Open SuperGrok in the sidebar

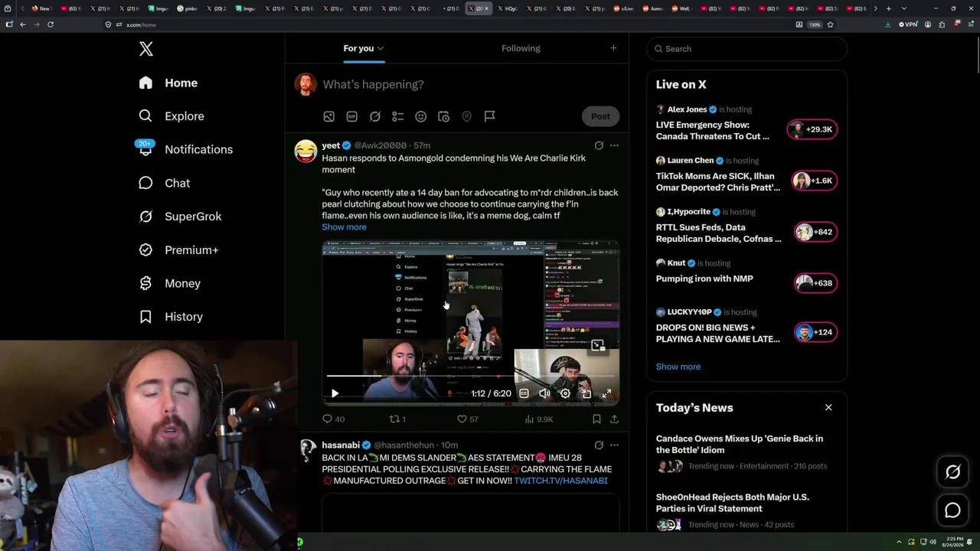click(180, 217)
